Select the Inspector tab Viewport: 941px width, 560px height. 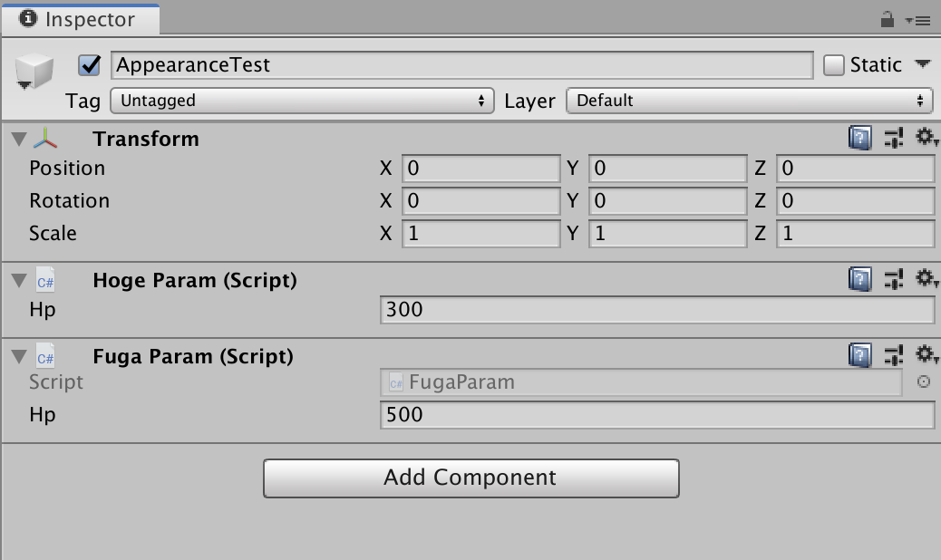click(x=81, y=20)
